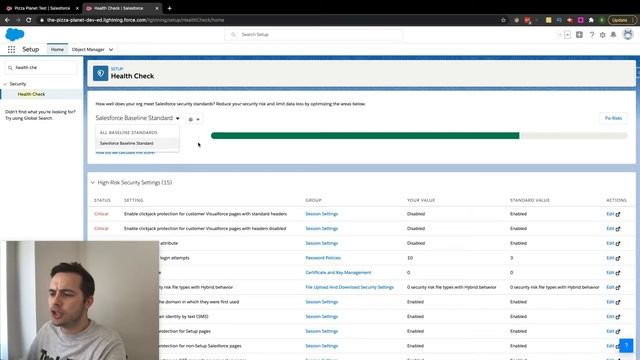Switch to the Home tab
640x360 pixels.
(57, 49)
